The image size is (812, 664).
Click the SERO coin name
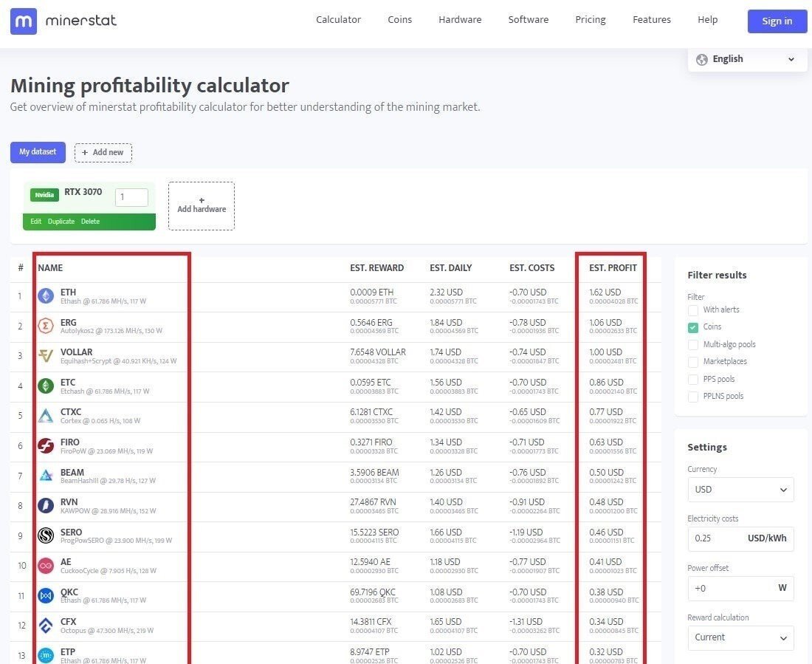(x=71, y=533)
